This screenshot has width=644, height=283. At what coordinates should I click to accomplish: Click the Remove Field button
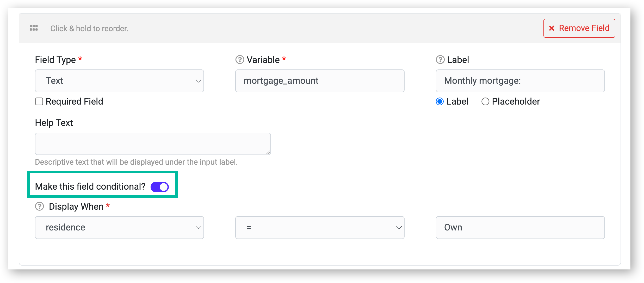tap(579, 28)
